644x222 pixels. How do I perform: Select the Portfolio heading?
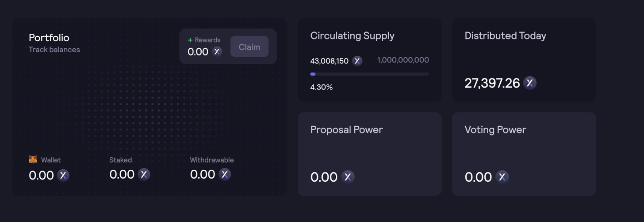[x=49, y=38]
